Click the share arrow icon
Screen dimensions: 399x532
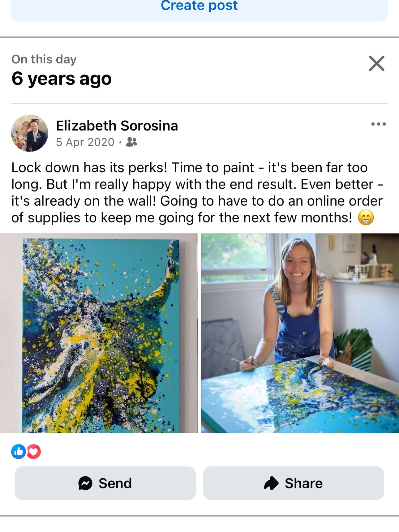coord(271,483)
